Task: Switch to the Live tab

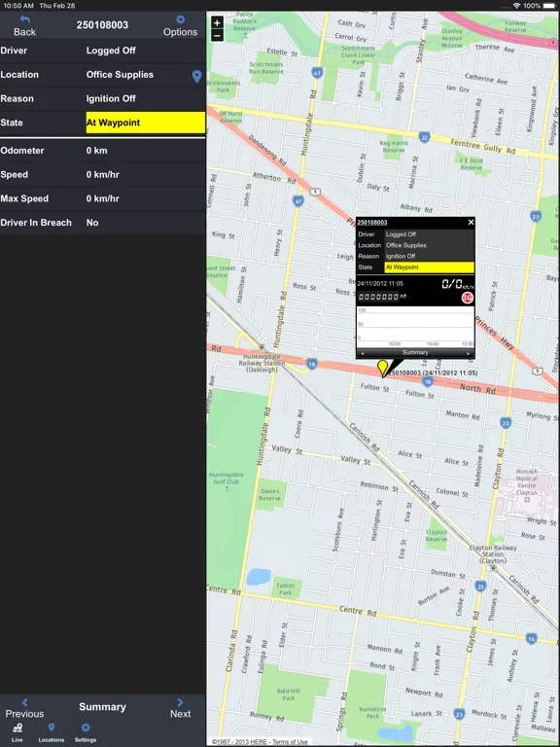Action: 17,732
